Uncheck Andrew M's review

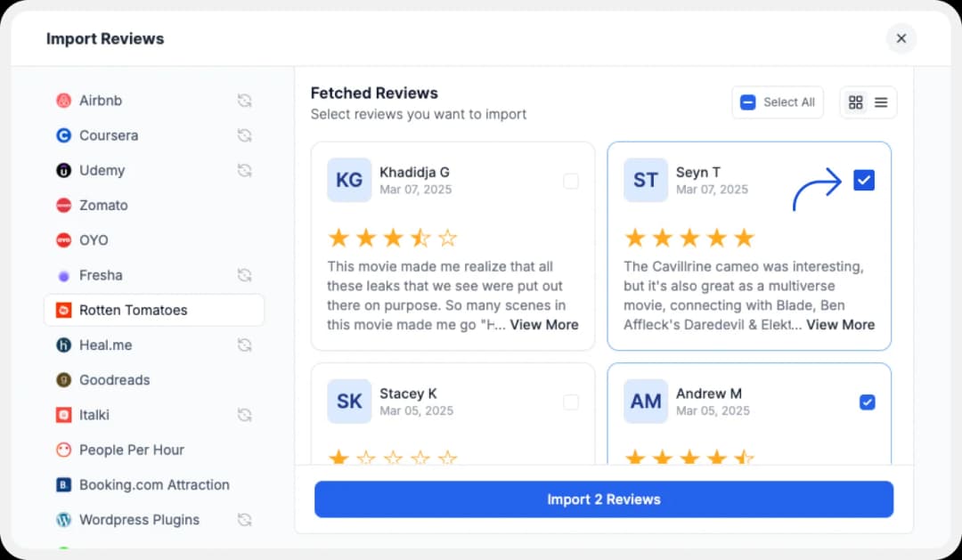[x=868, y=402]
